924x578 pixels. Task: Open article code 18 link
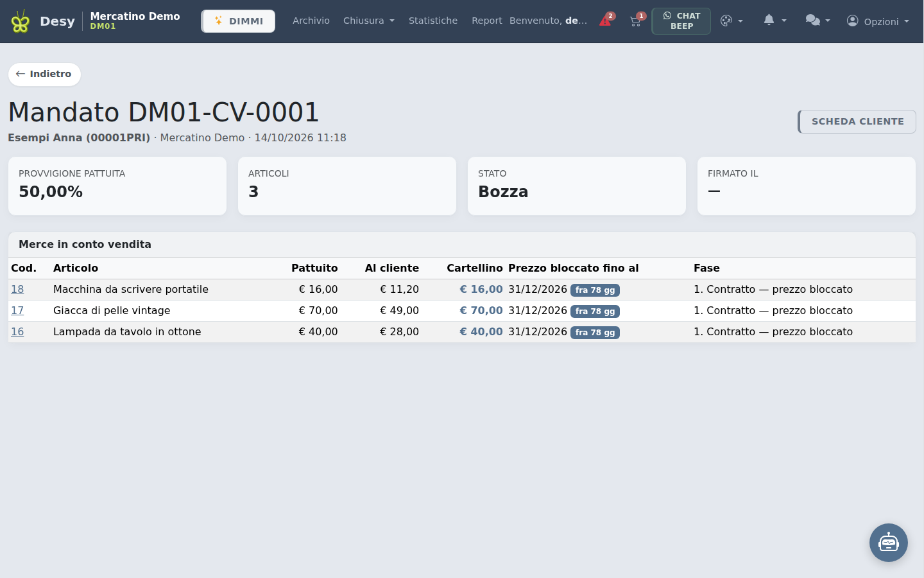17,290
